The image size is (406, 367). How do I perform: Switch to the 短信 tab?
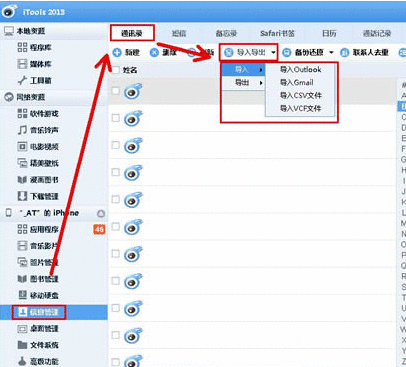coord(179,33)
